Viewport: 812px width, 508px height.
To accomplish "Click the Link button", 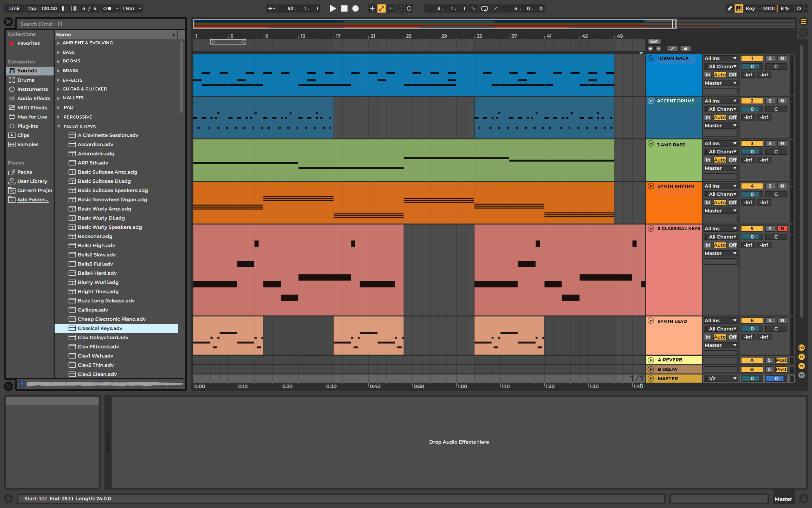I will coord(14,8).
